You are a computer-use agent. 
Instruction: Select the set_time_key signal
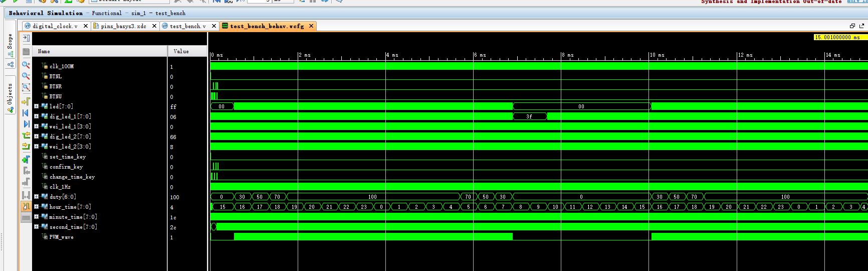[x=68, y=157]
